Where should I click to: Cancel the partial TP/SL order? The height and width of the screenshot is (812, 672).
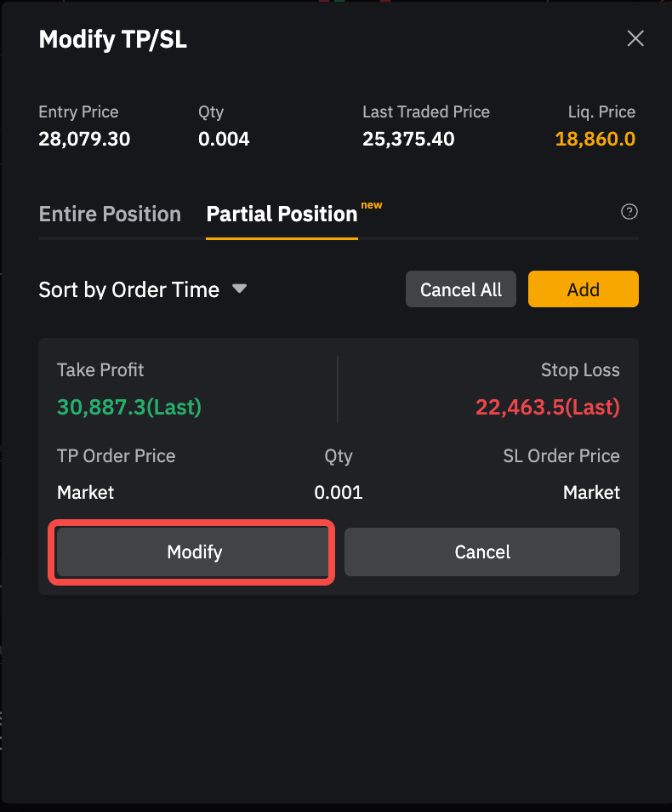(x=481, y=552)
